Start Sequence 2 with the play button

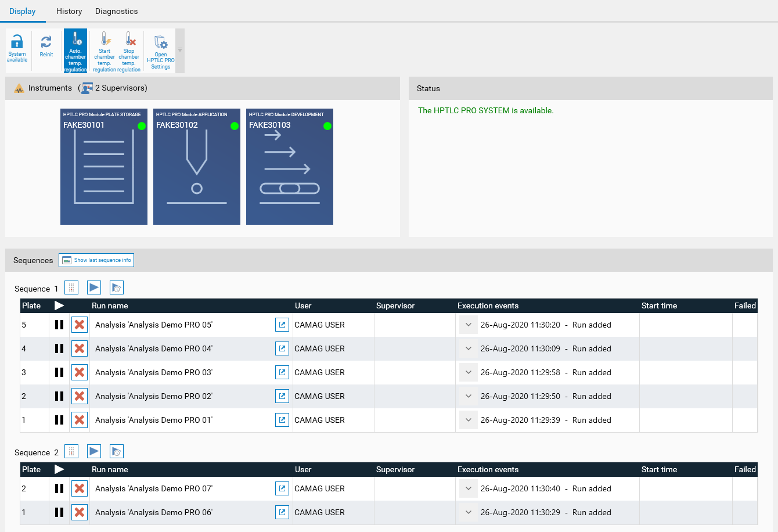coord(94,451)
